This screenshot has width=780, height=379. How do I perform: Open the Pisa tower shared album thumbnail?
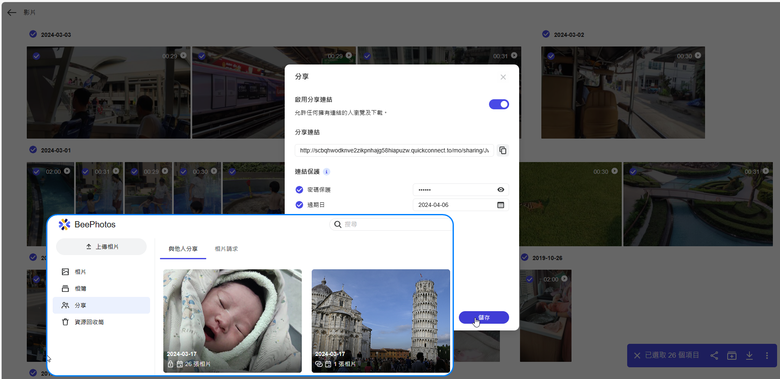(381, 321)
